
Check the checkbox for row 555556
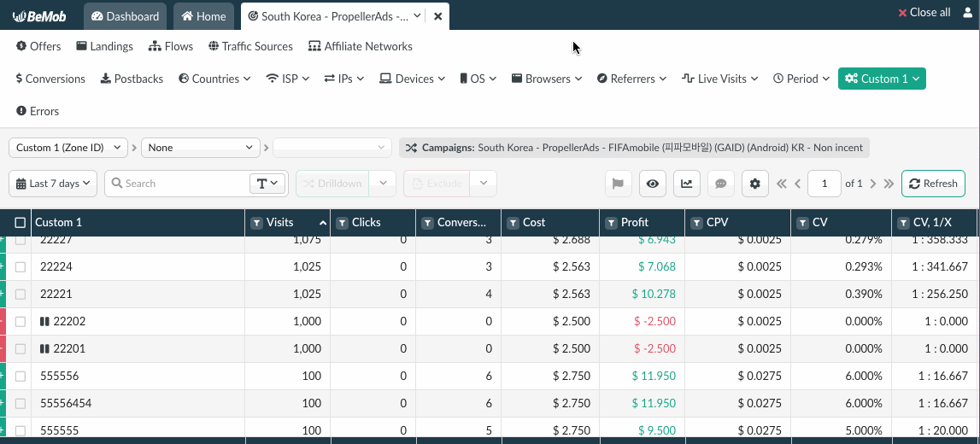point(20,377)
